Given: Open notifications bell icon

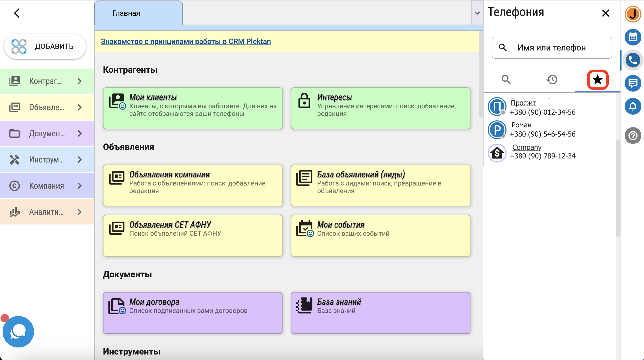Looking at the screenshot, I should click(x=633, y=106).
